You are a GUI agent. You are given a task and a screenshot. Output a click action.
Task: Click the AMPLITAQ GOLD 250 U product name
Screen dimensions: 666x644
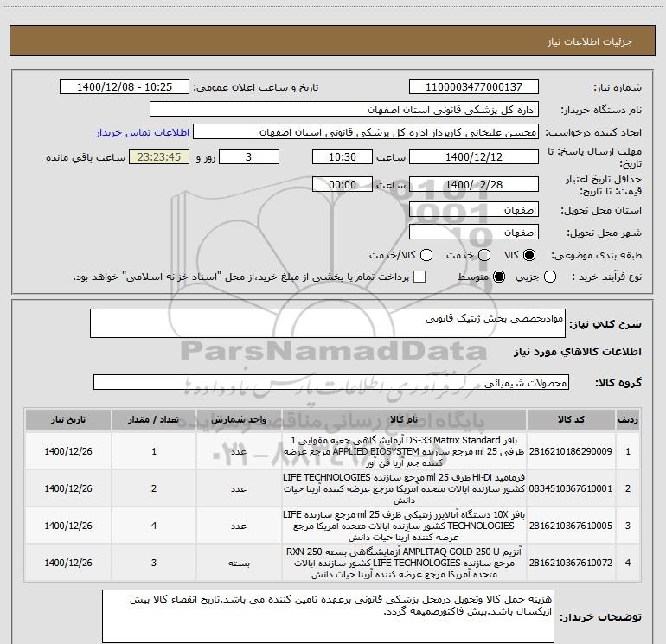click(x=404, y=563)
